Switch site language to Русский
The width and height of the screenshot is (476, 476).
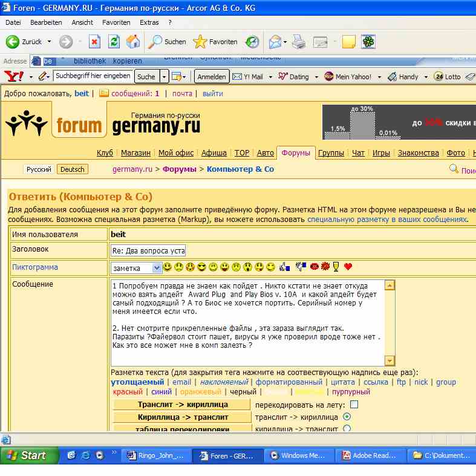click(39, 169)
